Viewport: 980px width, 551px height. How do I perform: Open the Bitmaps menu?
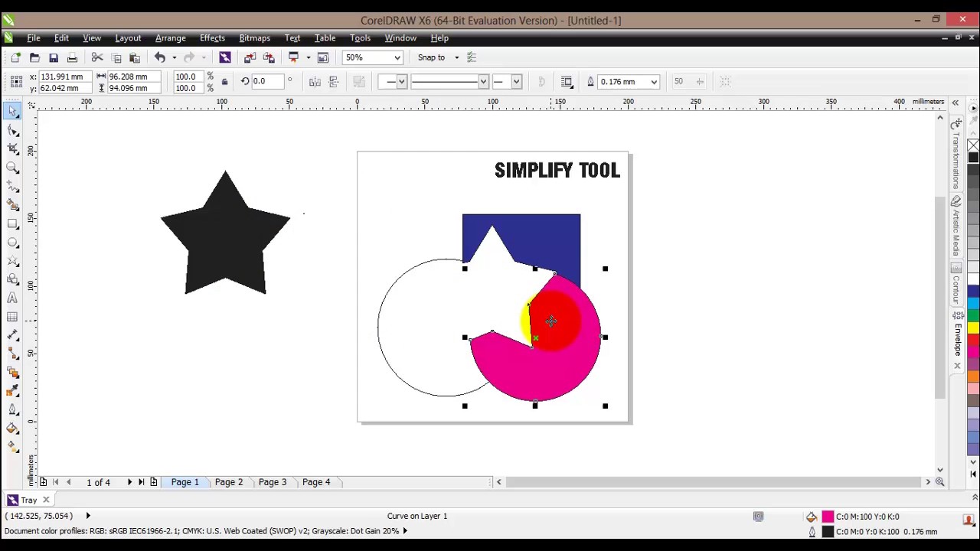coord(254,37)
